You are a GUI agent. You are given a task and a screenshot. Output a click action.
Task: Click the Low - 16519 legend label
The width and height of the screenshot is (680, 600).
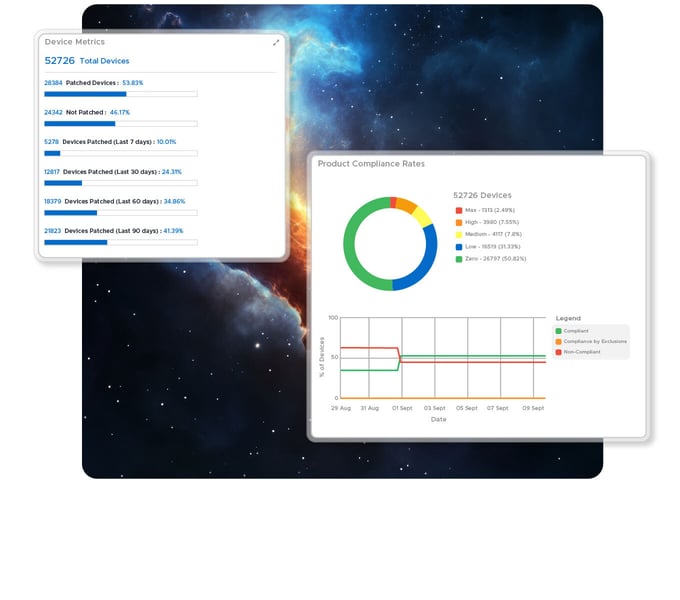click(493, 247)
